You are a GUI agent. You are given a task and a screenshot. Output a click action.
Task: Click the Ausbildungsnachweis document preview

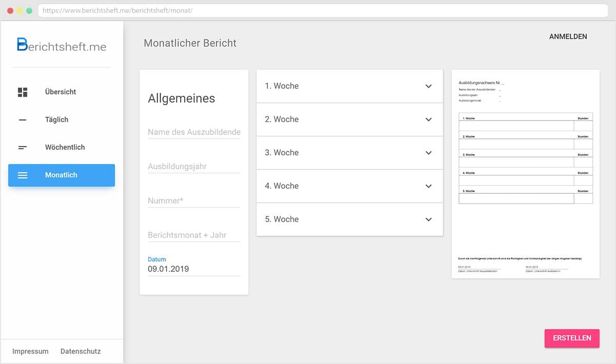pyautogui.click(x=525, y=174)
